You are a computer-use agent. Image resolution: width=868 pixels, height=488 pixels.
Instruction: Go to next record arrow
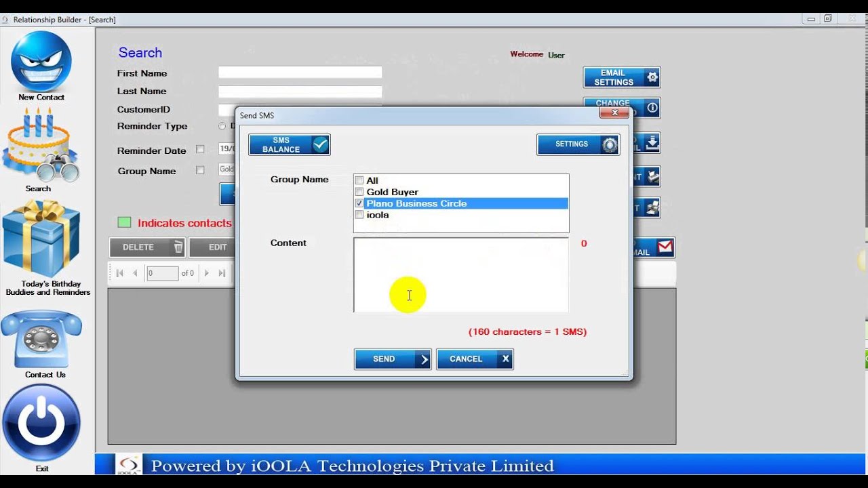coord(207,273)
